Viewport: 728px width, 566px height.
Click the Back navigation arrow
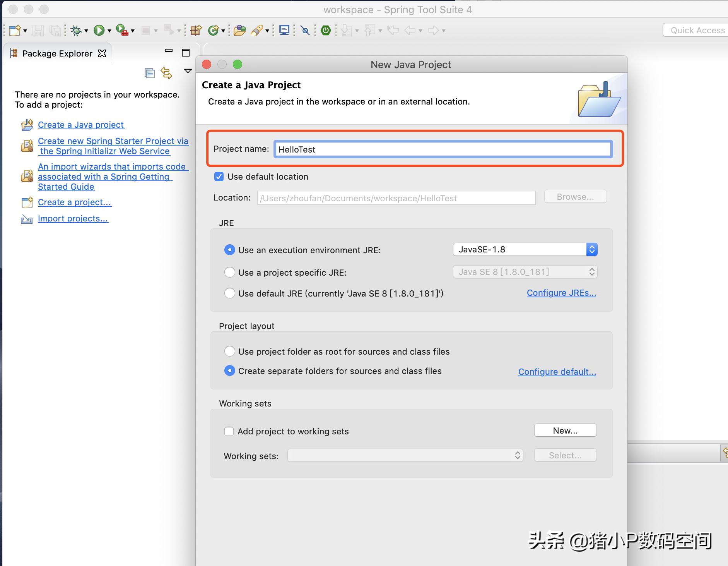(410, 30)
